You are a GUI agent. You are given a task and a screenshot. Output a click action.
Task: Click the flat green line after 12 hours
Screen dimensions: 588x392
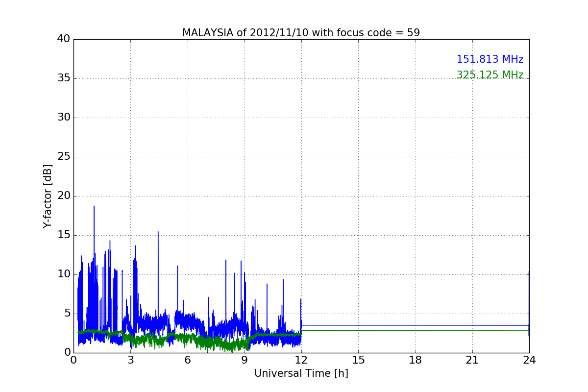(415, 330)
